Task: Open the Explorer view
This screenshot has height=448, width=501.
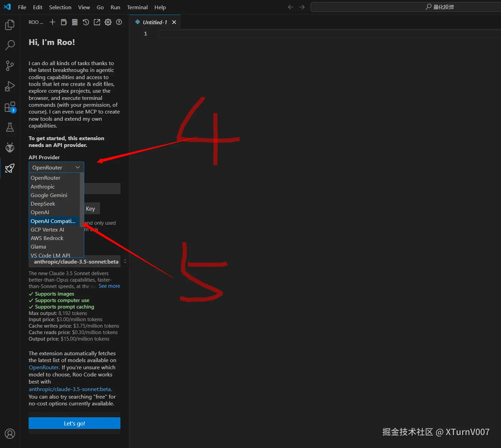Action: coord(10,24)
